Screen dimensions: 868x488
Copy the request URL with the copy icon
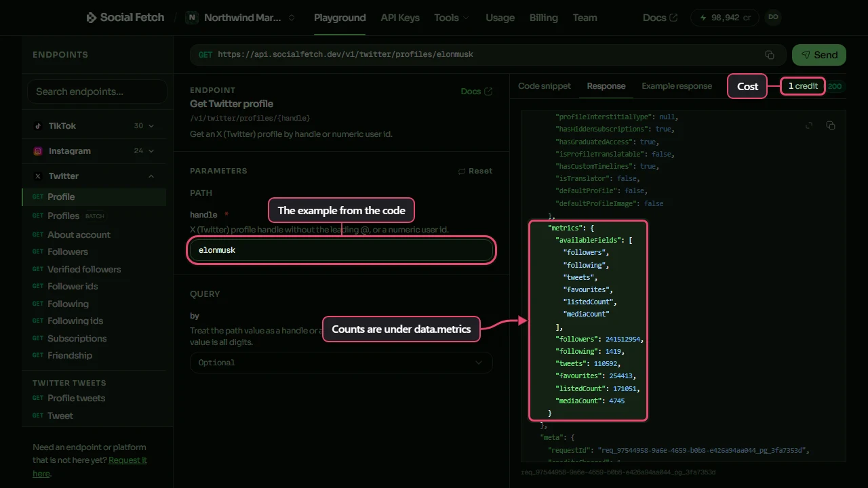(770, 55)
